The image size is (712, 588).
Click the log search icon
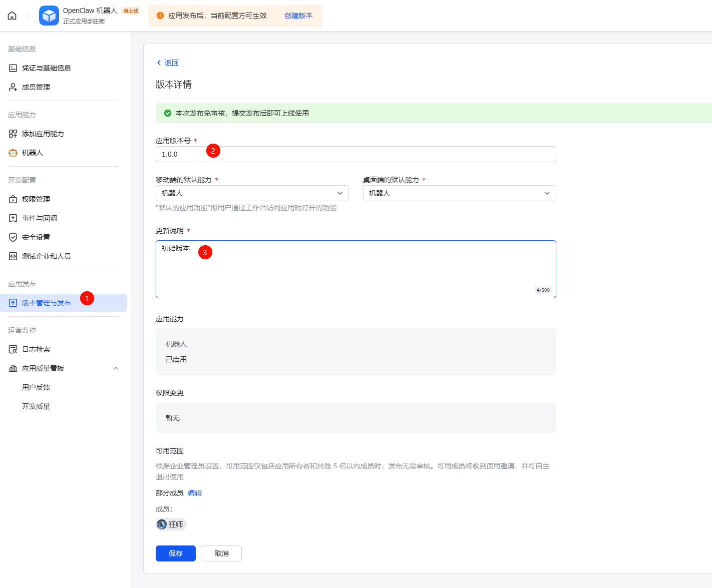coord(13,349)
